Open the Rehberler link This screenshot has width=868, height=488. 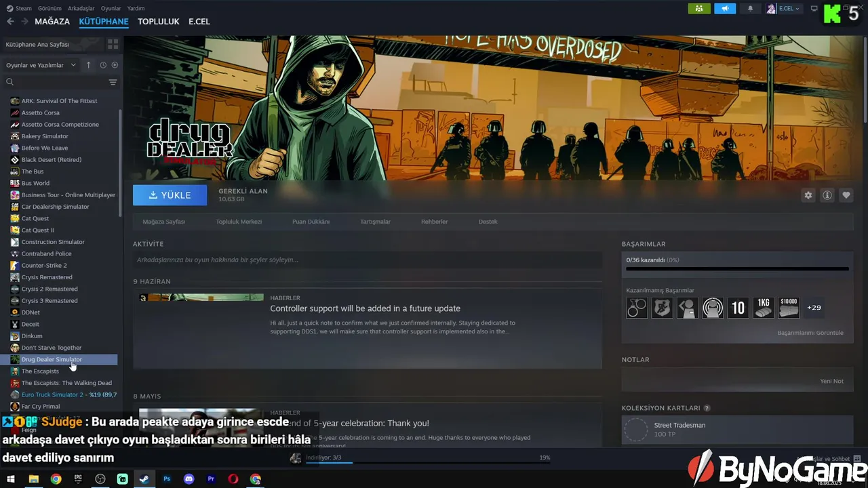point(434,222)
